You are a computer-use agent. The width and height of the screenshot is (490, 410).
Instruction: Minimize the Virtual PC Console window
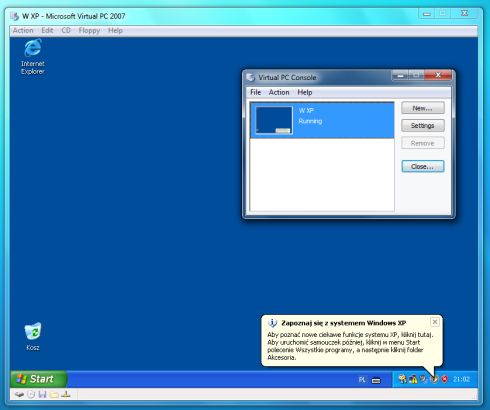tap(400, 76)
